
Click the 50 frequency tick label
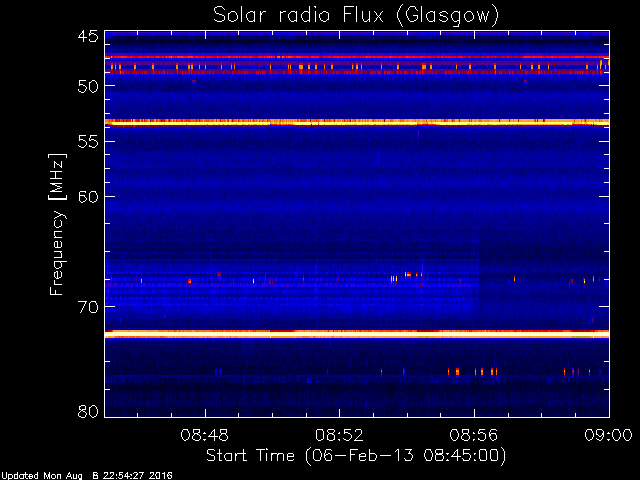(x=88, y=86)
